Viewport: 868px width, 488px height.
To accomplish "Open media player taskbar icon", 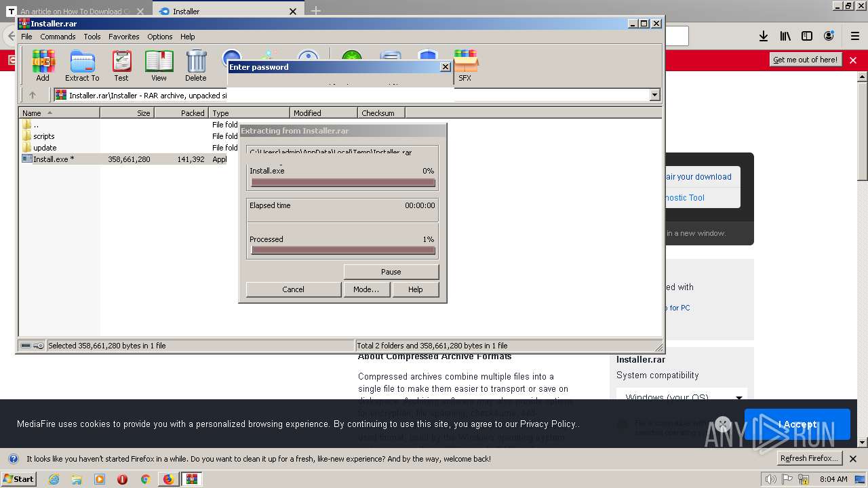I will point(100,479).
